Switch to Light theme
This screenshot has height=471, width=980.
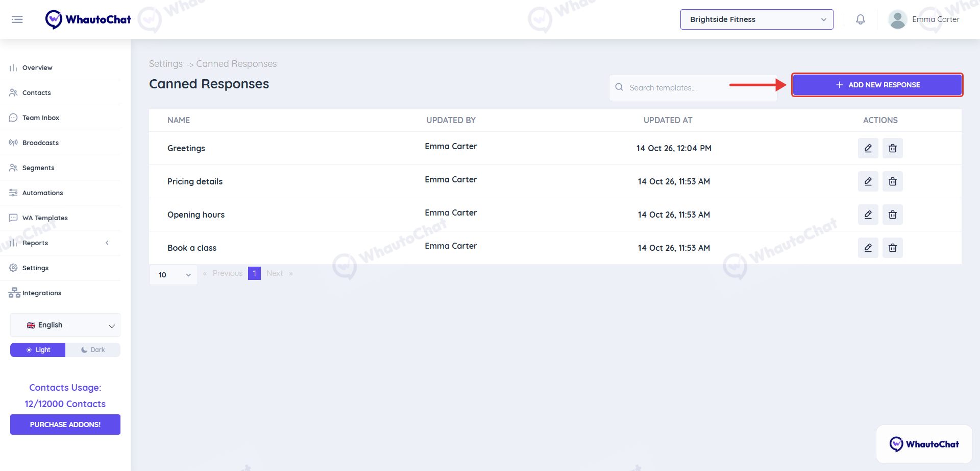click(x=38, y=350)
